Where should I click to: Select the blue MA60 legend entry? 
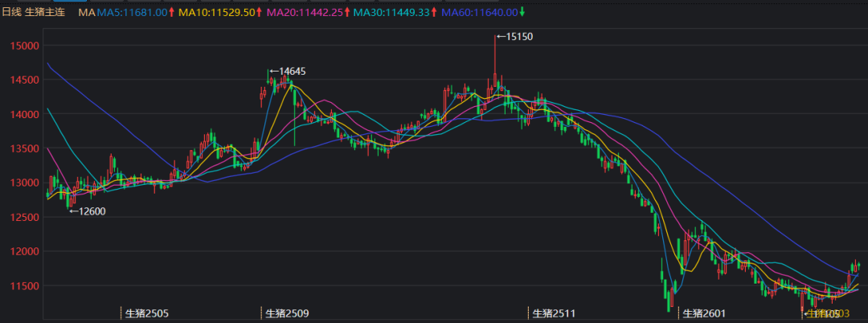[479, 13]
